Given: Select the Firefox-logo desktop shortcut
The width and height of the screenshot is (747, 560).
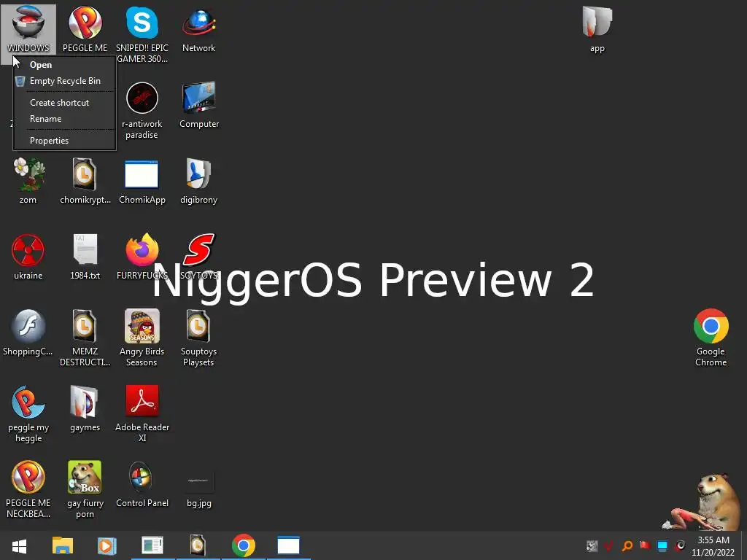Looking at the screenshot, I should 142,257.
